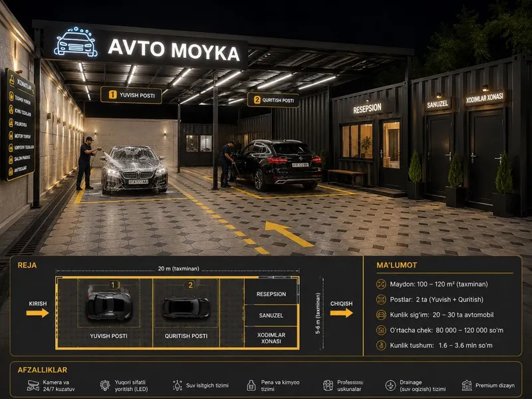
Task: Click the yellow CHIQISH exit arrow
Action: point(341,313)
